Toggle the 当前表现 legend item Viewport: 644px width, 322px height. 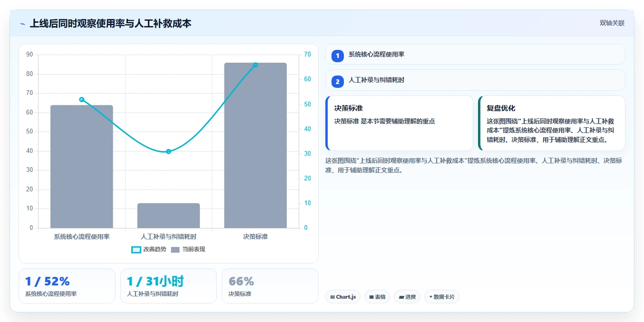pyautogui.click(x=188, y=249)
